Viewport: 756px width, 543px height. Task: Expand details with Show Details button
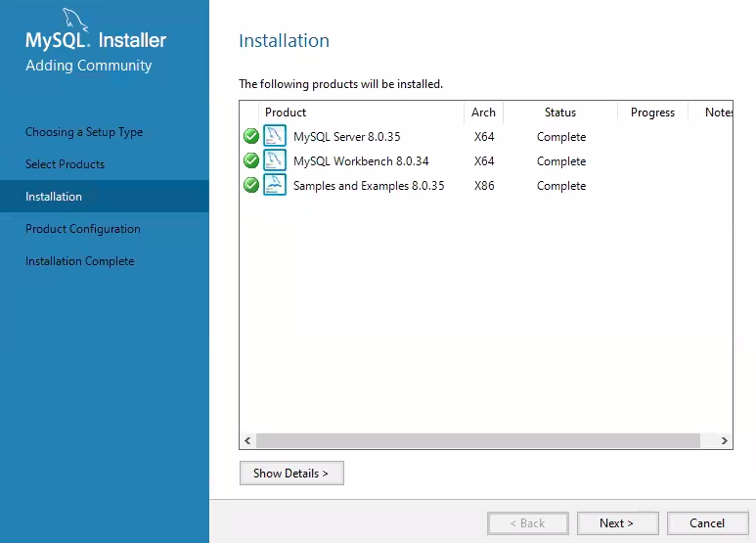[x=291, y=474]
